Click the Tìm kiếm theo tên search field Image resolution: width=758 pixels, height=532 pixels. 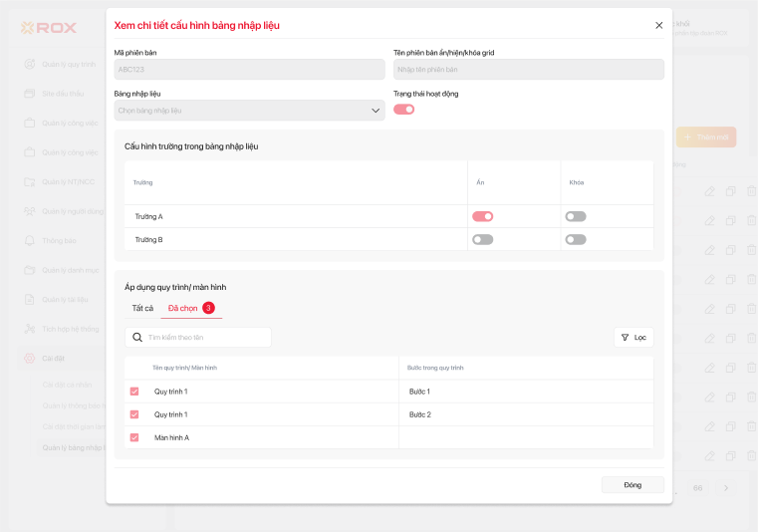pyautogui.click(x=206, y=338)
